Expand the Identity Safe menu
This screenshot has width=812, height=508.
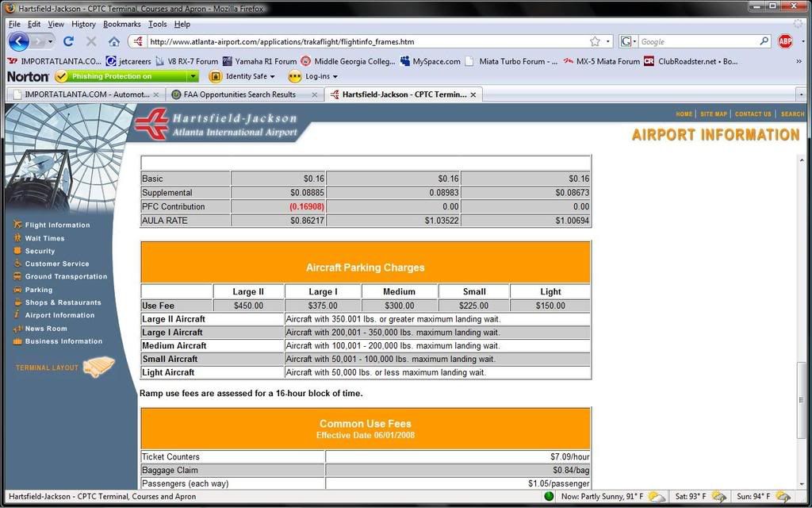pyautogui.click(x=242, y=76)
